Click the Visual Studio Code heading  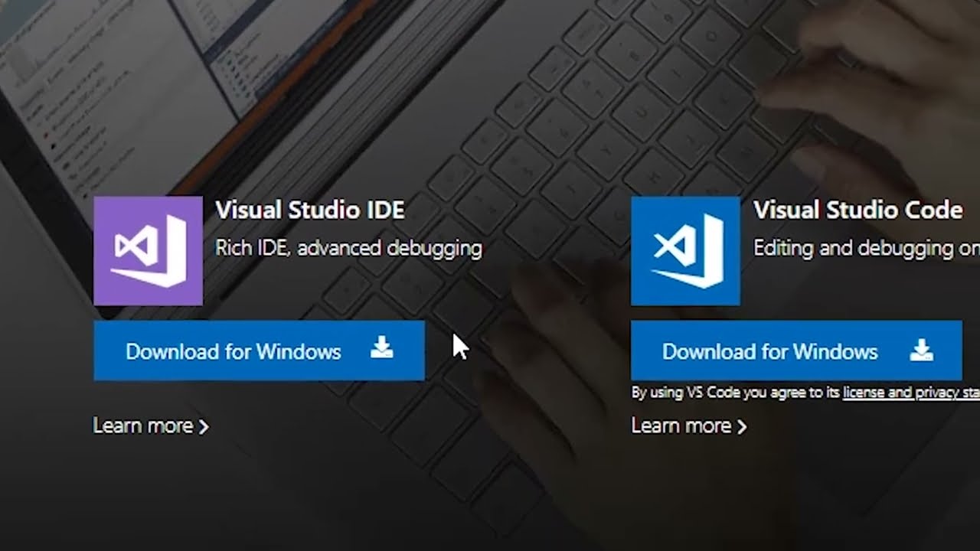tap(857, 210)
